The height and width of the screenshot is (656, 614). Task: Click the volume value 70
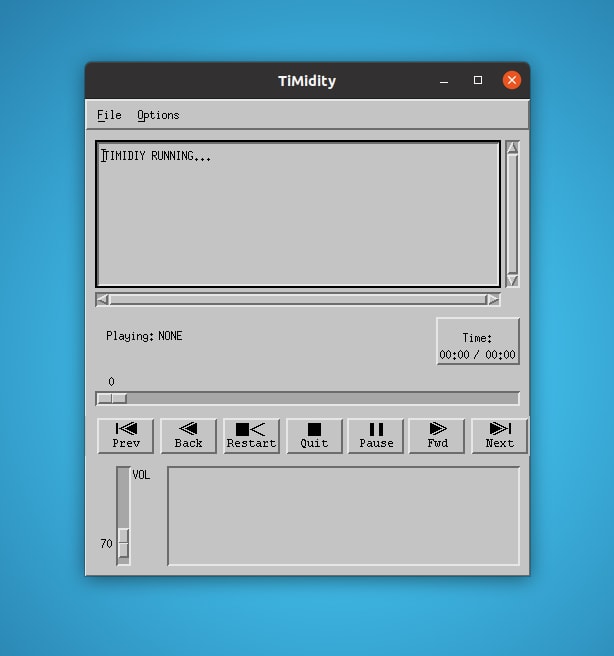pyautogui.click(x=106, y=543)
